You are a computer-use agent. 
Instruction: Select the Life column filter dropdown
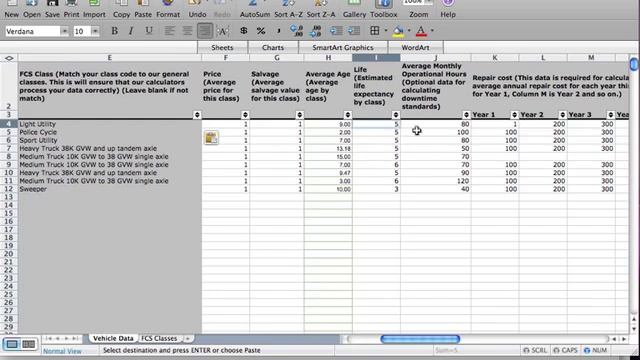click(x=396, y=115)
